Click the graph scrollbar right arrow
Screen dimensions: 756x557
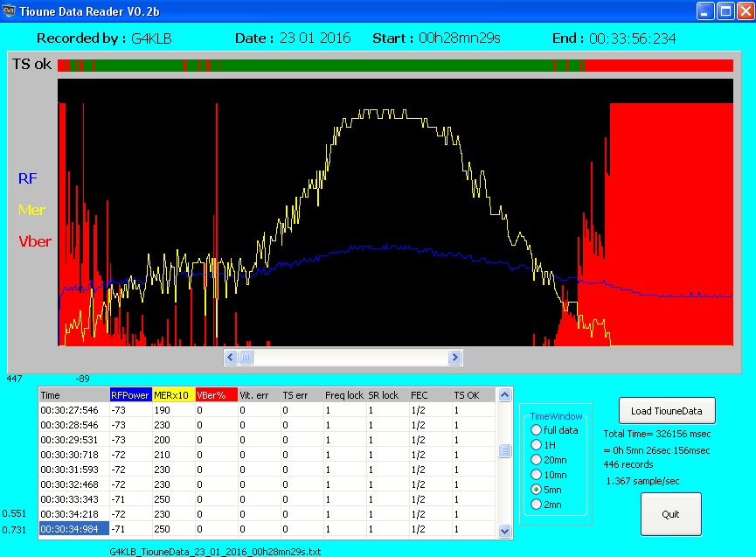point(454,358)
